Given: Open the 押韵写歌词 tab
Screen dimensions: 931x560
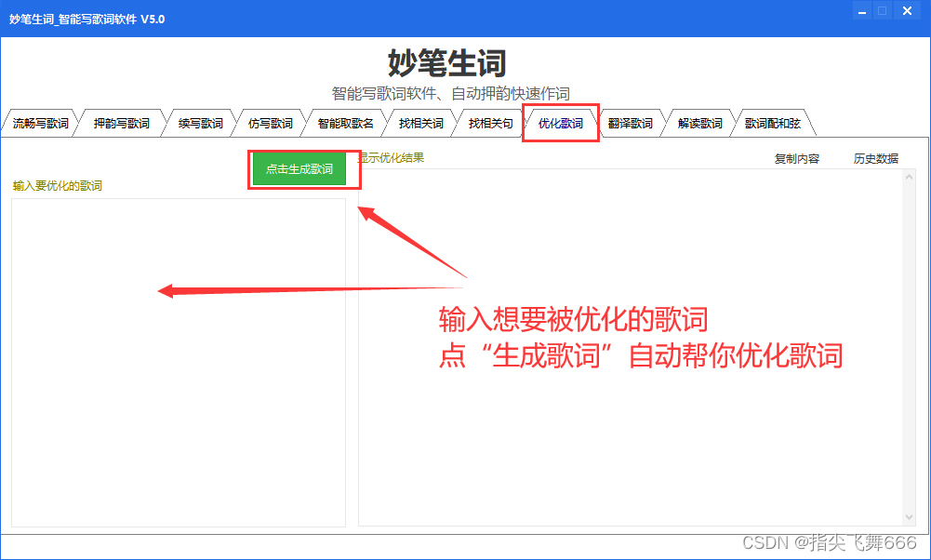Looking at the screenshot, I should (x=121, y=124).
